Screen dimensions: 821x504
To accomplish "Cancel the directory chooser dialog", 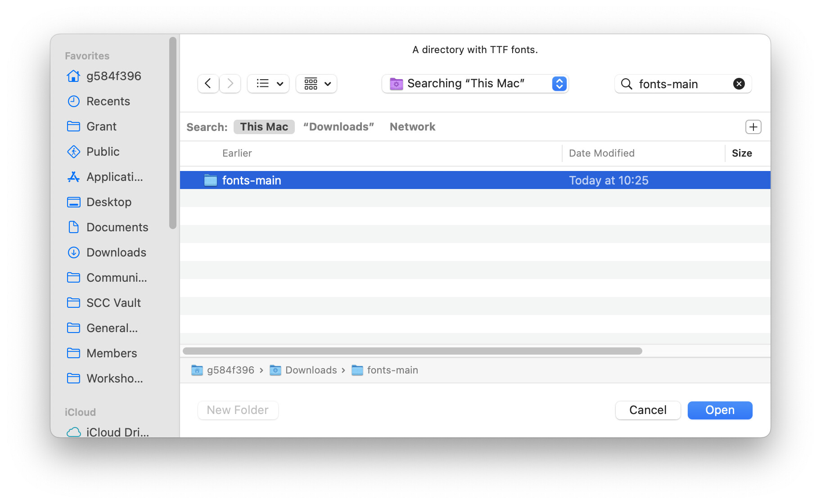I will (648, 410).
